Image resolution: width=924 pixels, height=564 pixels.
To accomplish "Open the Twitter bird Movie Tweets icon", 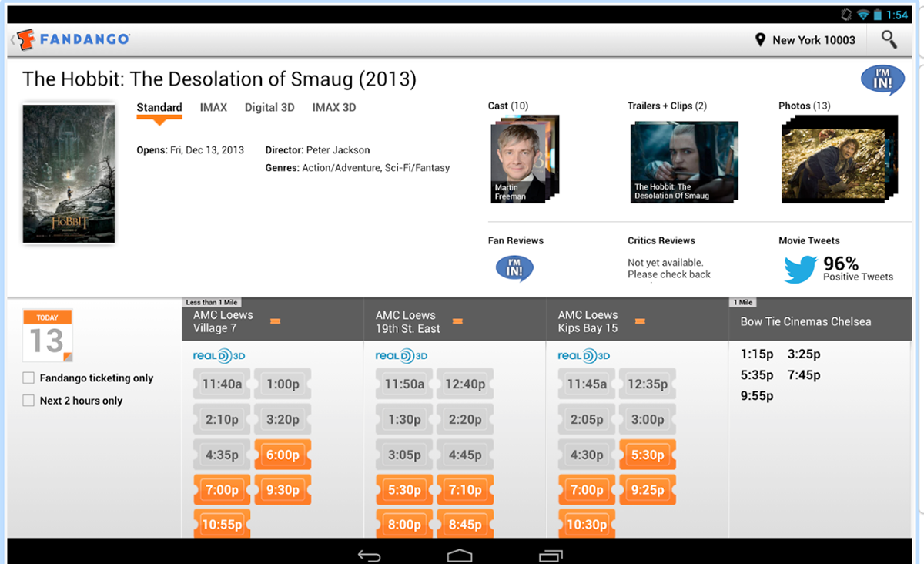I will [800, 270].
